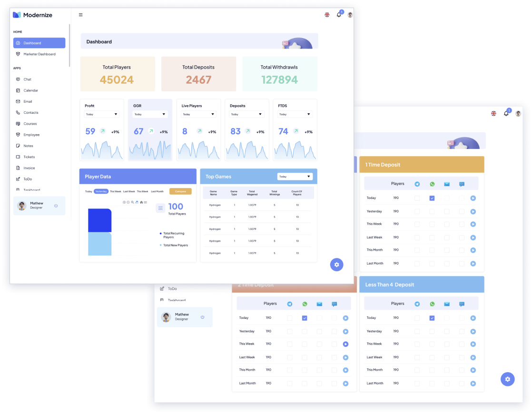Check email box for This Week in Less Than 4 Deposit

tap(447, 344)
